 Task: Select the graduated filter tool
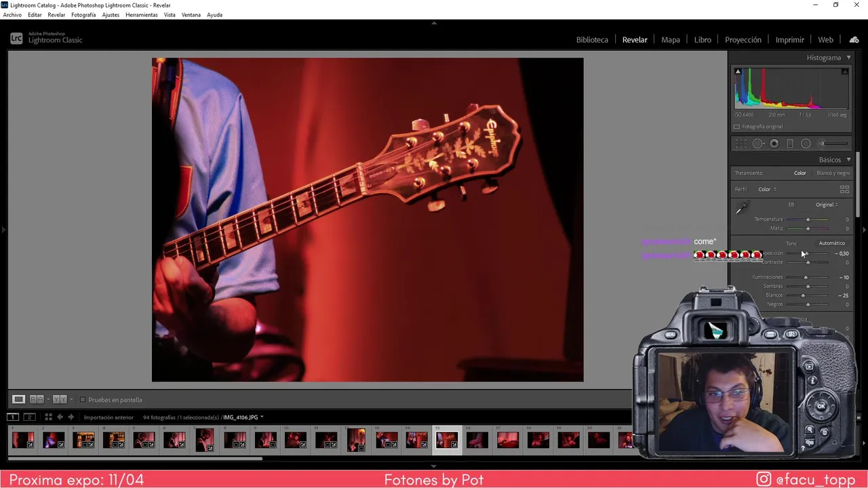[x=790, y=144]
